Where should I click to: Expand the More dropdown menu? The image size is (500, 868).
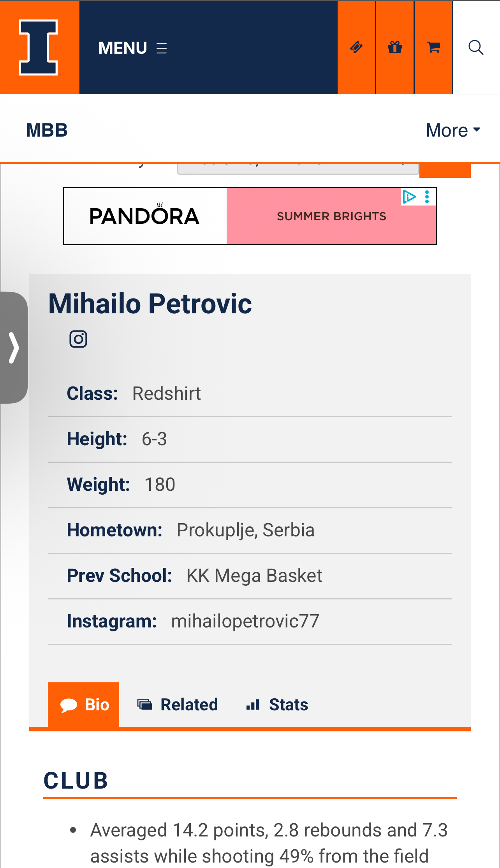[453, 130]
